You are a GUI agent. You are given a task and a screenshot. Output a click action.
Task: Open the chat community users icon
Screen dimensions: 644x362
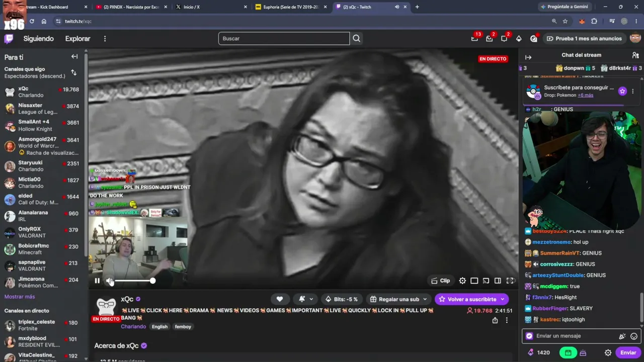(635, 55)
